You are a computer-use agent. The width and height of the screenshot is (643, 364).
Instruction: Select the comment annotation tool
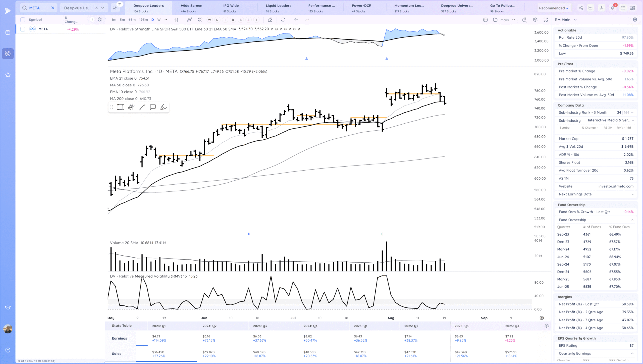(153, 107)
